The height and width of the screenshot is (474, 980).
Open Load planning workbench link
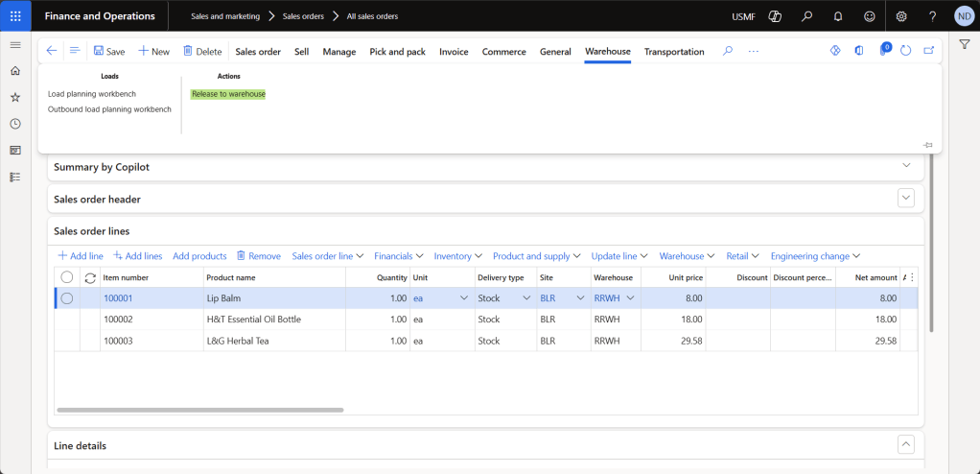click(92, 94)
